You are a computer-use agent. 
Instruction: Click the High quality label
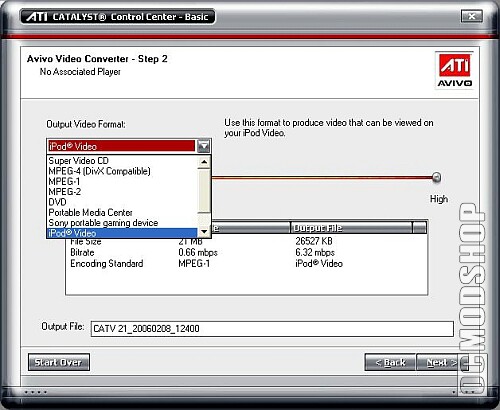[439, 199]
